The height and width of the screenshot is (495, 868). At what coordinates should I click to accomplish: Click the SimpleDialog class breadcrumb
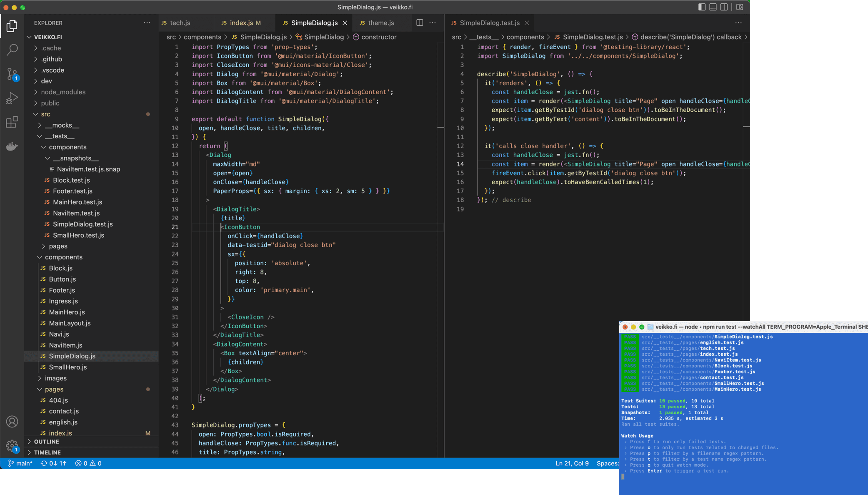point(320,37)
